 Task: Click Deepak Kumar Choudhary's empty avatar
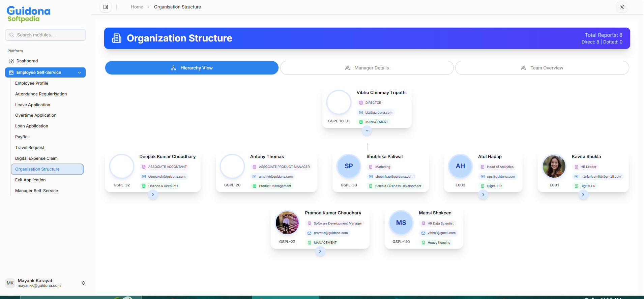click(x=122, y=166)
